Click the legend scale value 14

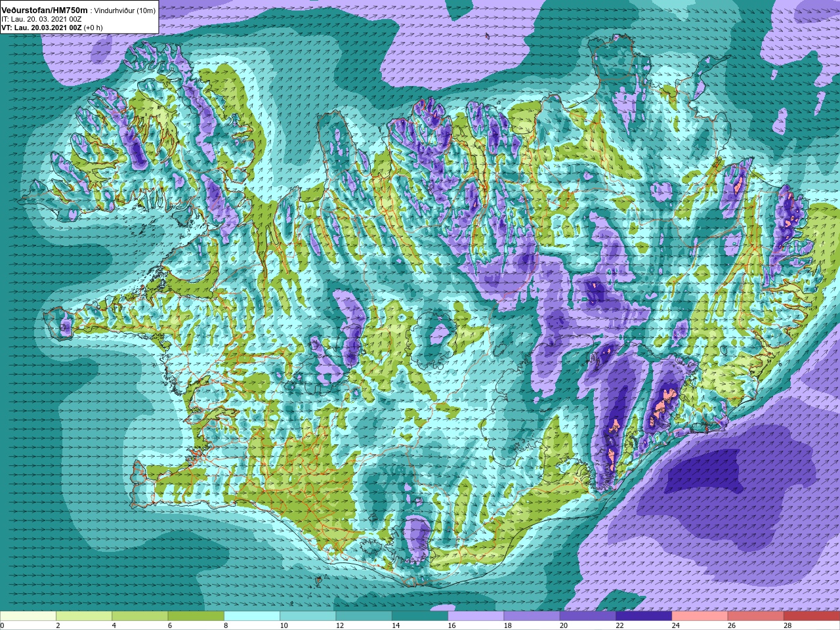[396, 625]
